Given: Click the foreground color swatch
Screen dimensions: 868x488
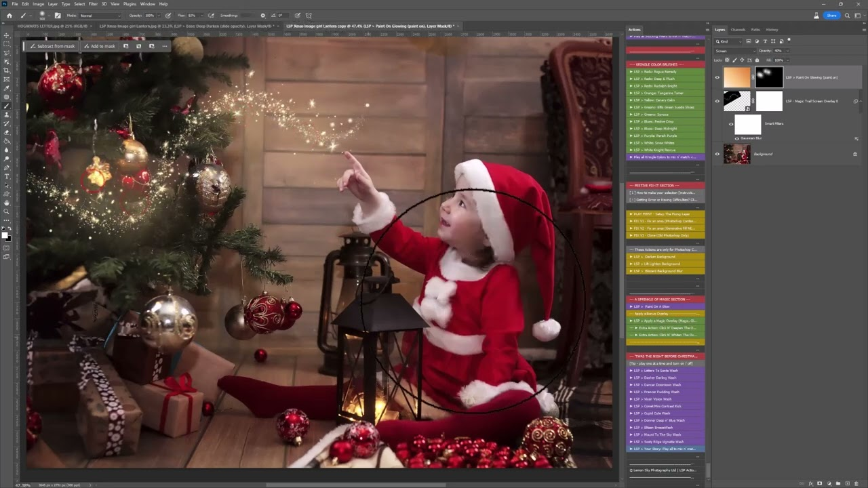Looking at the screenshot, I should coord(5,234).
